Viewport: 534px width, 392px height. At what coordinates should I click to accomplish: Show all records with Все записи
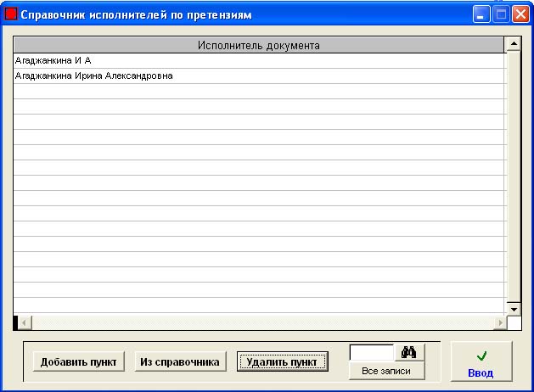[386, 371]
